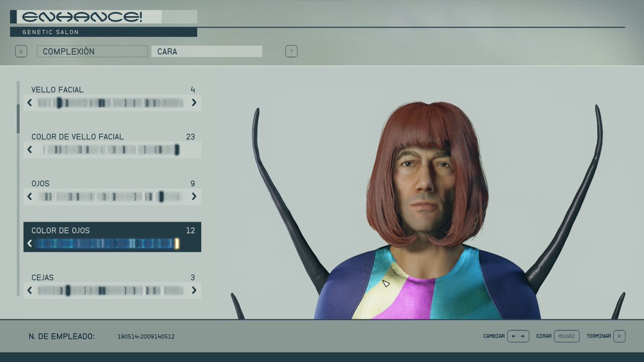The height and width of the screenshot is (362, 644).
Task: Adjust the Cejas slider track
Action: (112, 291)
